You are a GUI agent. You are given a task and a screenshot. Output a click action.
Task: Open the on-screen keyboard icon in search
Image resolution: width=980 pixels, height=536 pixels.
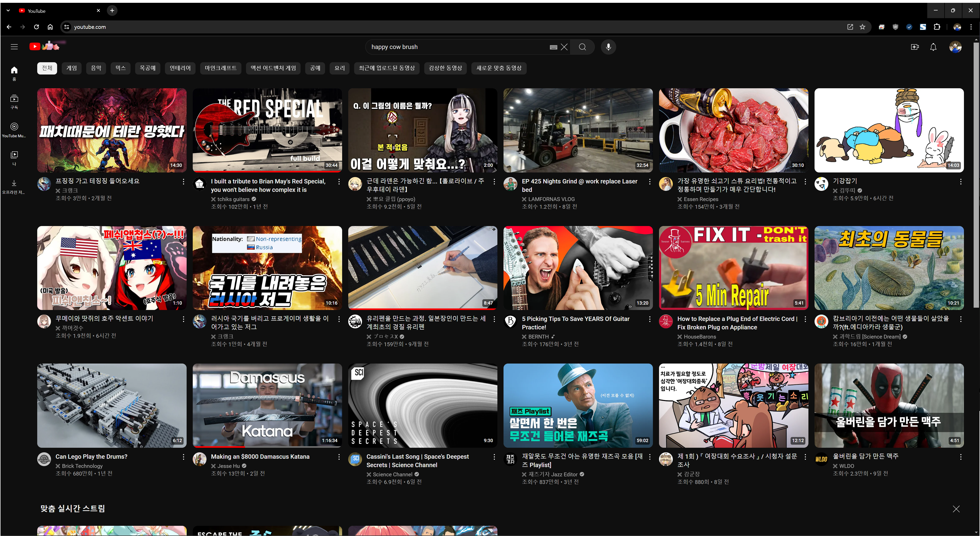(x=553, y=47)
